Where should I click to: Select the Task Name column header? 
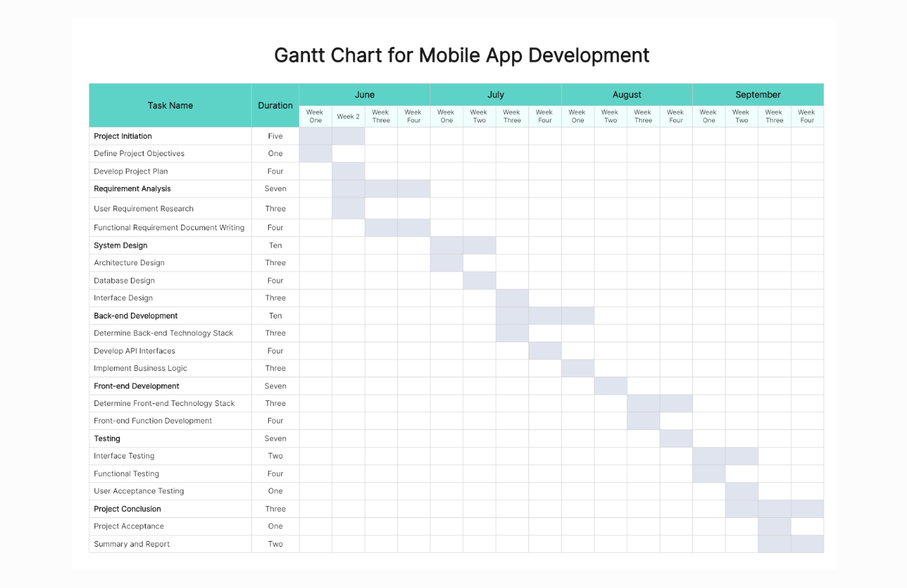tap(170, 106)
